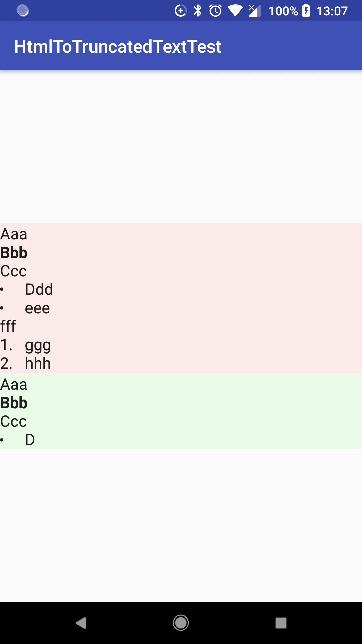Tap the data saver status icon

click(181, 11)
